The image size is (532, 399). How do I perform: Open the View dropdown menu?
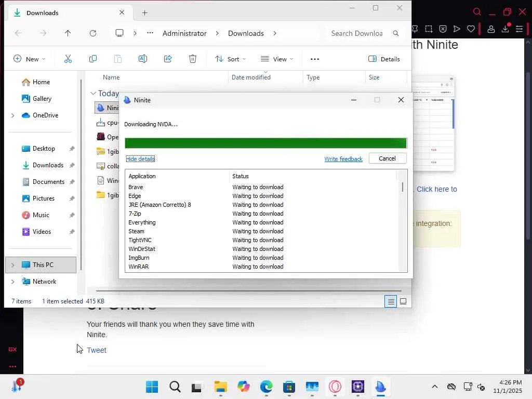tap(277, 59)
